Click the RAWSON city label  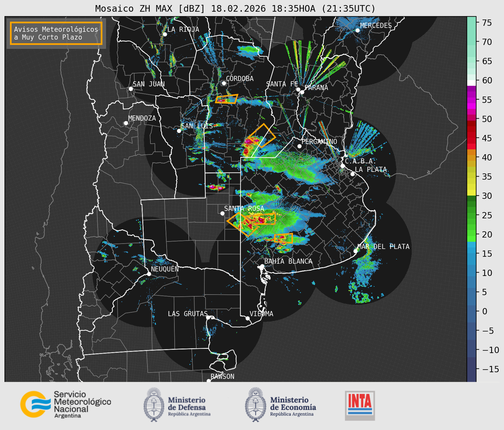(222, 376)
